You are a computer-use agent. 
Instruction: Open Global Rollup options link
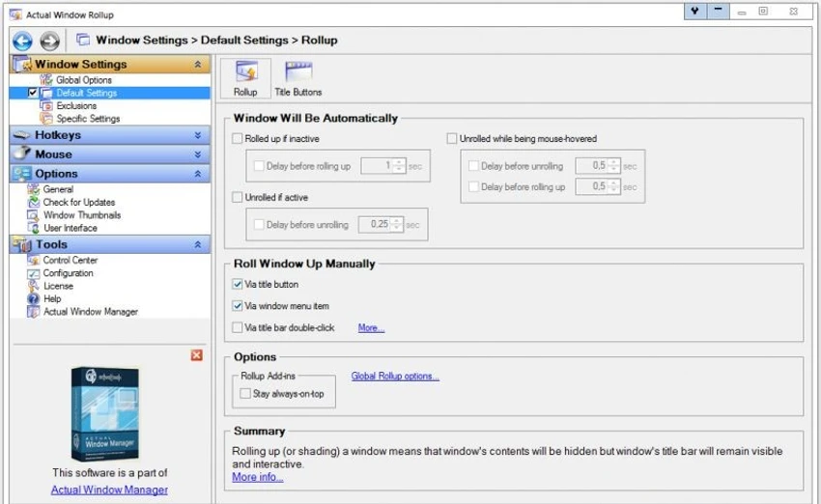point(395,376)
